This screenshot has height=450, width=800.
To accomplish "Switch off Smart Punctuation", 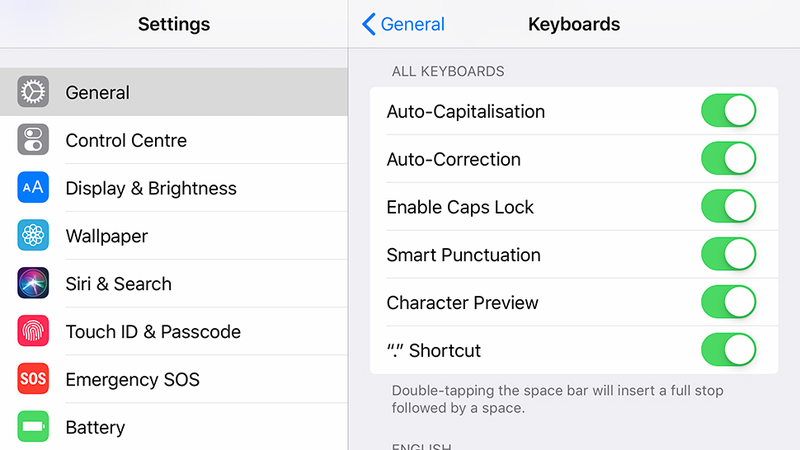I will pyautogui.click(x=729, y=254).
